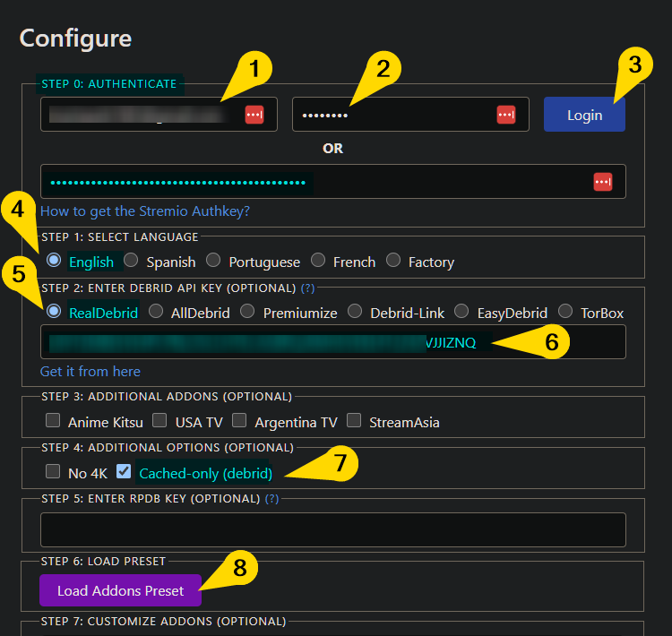
Task: Check the StreamAsia addon box
Action: coord(354,420)
